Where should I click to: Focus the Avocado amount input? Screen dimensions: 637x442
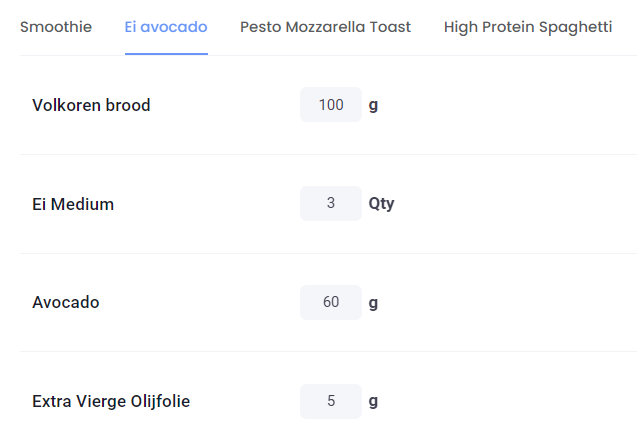331,302
